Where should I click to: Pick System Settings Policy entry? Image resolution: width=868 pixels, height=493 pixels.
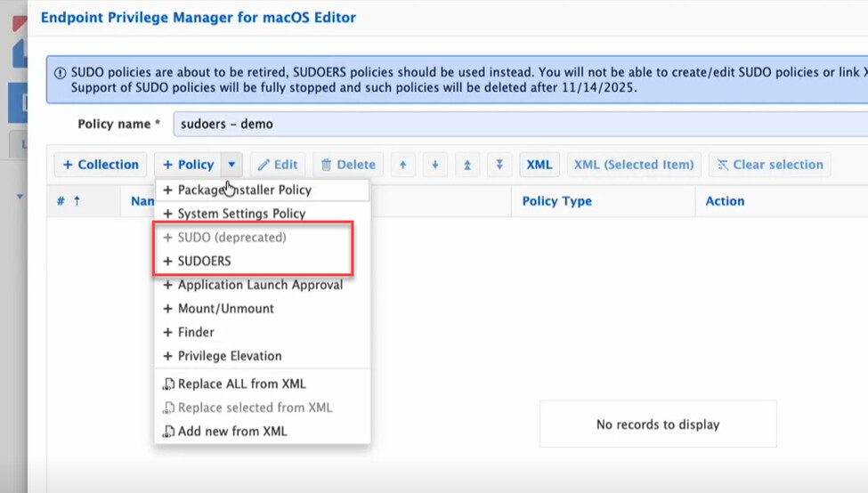pos(241,214)
